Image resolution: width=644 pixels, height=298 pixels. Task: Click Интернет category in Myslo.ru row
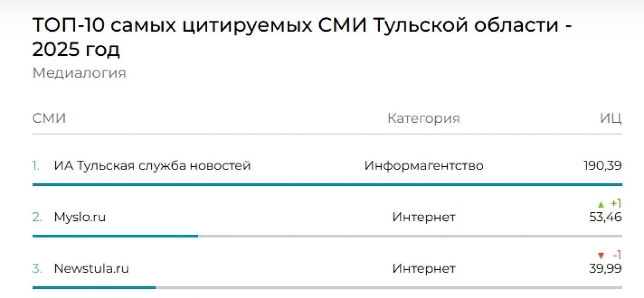point(423,217)
